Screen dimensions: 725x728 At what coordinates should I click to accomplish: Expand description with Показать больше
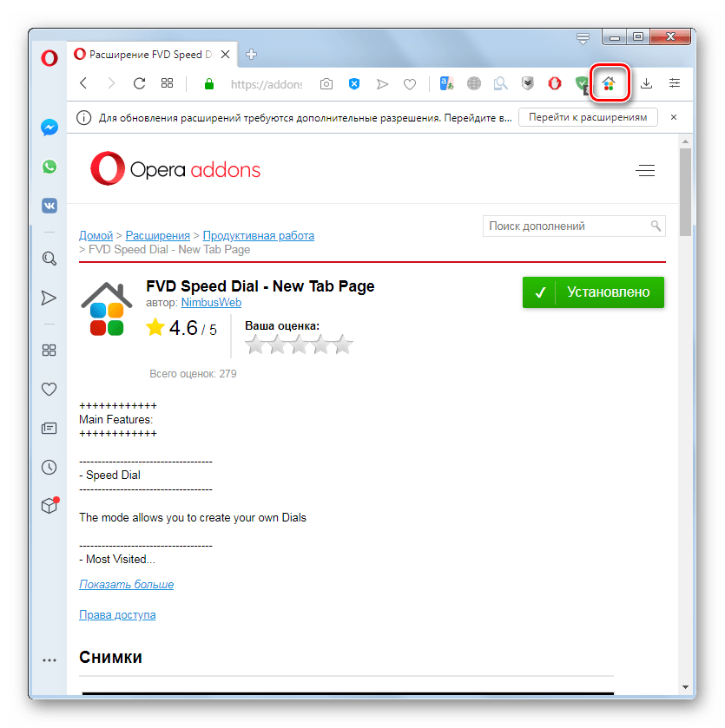tap(126, 585)
